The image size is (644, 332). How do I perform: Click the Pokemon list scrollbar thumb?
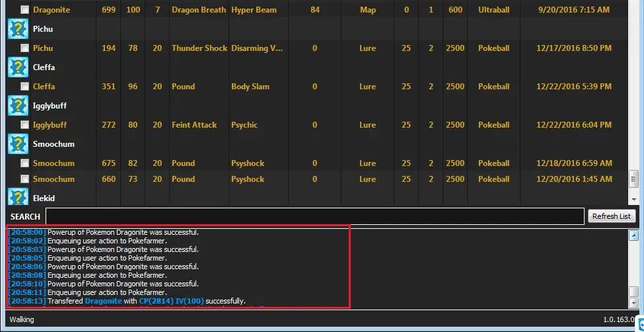pos(634,179)
